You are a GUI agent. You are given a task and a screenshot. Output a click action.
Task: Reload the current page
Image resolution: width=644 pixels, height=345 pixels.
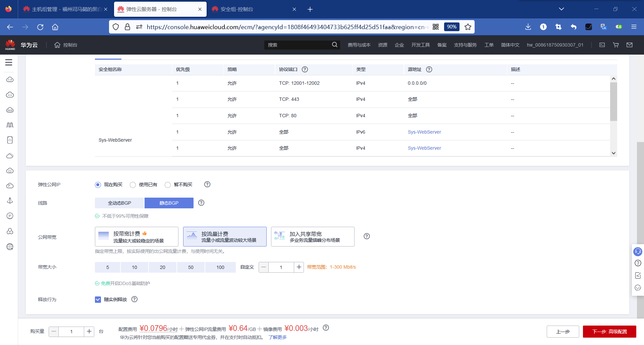point(40,27)
